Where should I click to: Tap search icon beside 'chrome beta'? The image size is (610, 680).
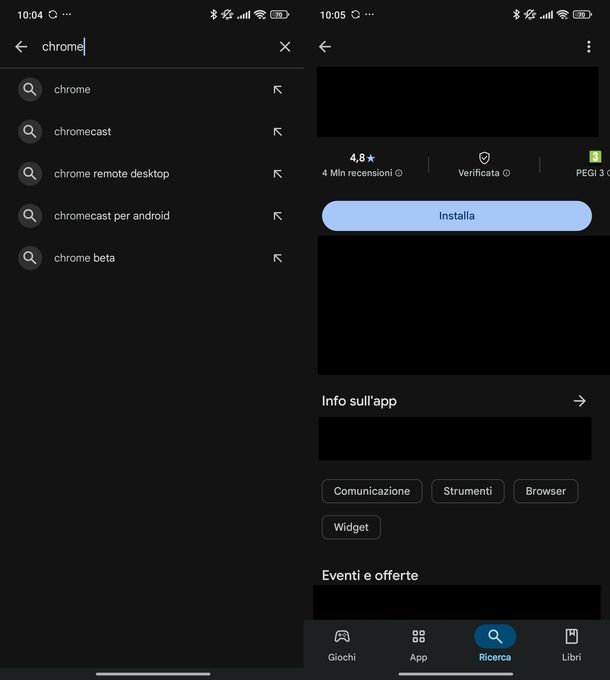pos(29,258)
